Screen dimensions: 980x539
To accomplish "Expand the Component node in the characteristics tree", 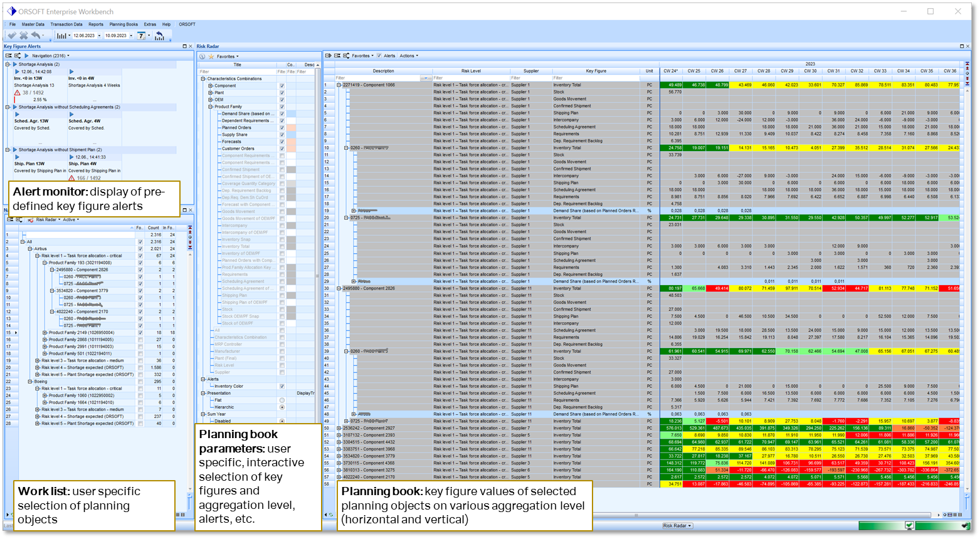I will 210,85.
